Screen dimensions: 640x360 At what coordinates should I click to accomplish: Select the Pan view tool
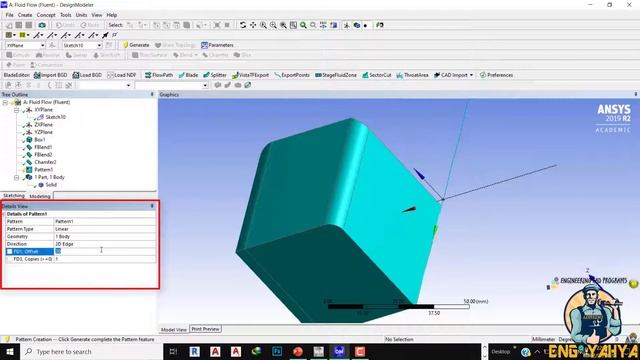click(x=253, y=25)
